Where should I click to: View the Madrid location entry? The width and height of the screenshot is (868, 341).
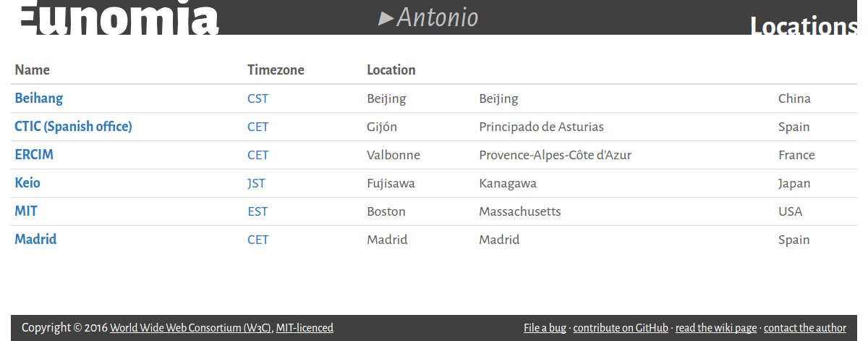pyautogui.click(x=35, y=239)
